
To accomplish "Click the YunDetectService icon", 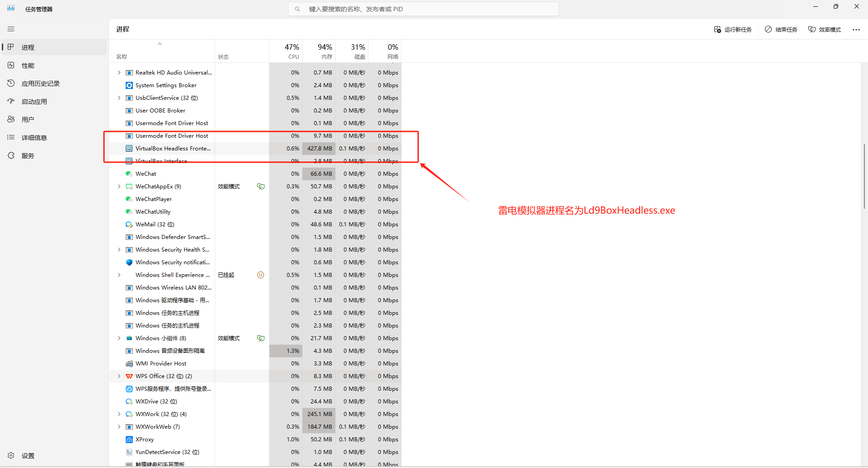I will click(x=129, y=452).
